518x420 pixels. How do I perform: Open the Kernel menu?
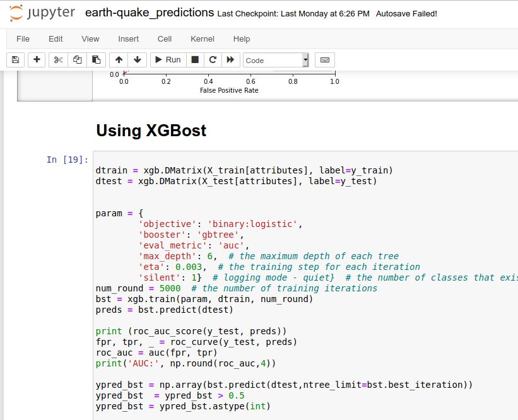pyautogui.click(x=203, y=39)
